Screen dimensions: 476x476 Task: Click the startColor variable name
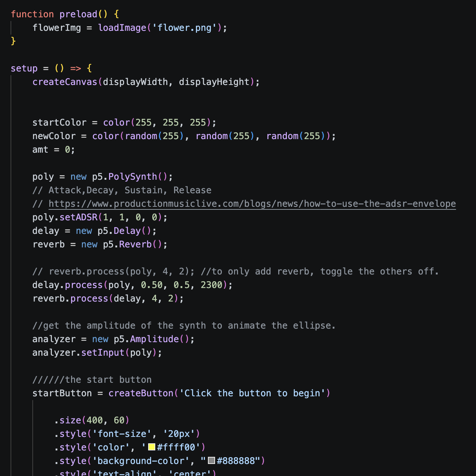tap(59, 123)
